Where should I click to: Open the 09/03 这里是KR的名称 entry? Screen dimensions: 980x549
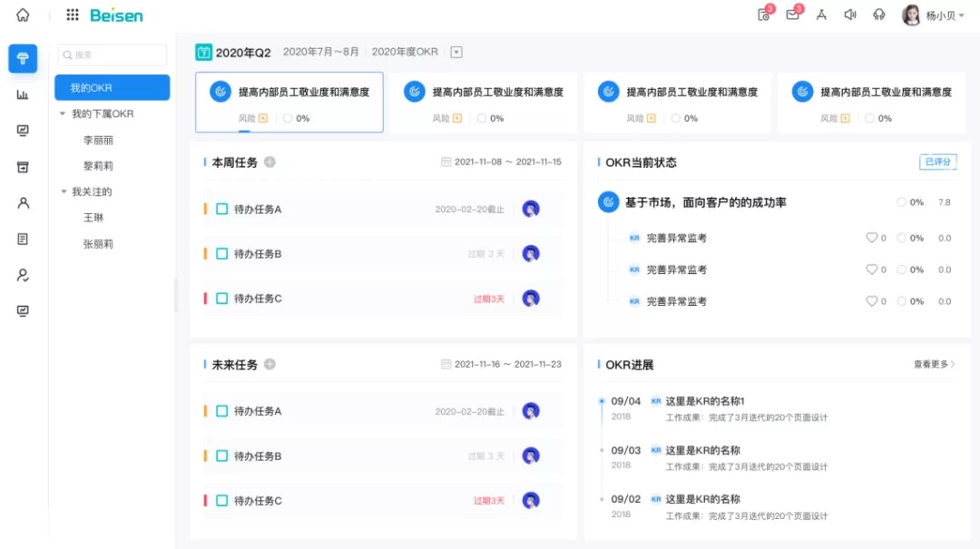(702, 450)
